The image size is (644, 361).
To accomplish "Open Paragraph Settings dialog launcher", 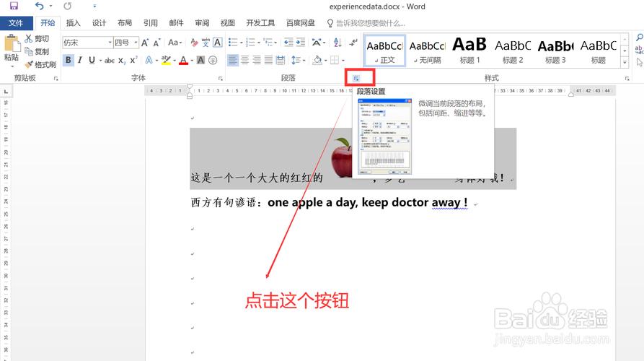I will 356,78.
